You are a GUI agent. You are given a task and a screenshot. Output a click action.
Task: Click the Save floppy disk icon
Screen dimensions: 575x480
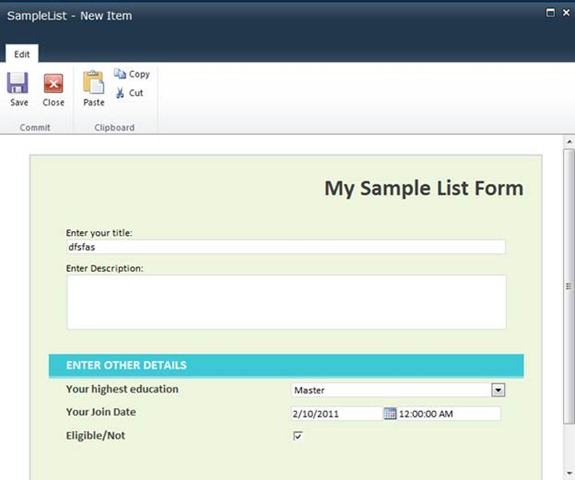17,83
